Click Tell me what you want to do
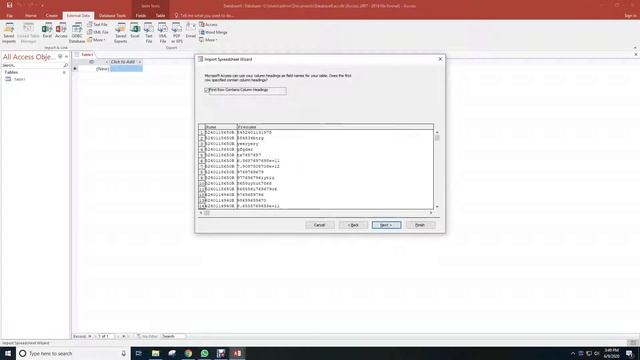Viewport: 640px width, 360px height. pyautogui.click(x=207, y=16)
